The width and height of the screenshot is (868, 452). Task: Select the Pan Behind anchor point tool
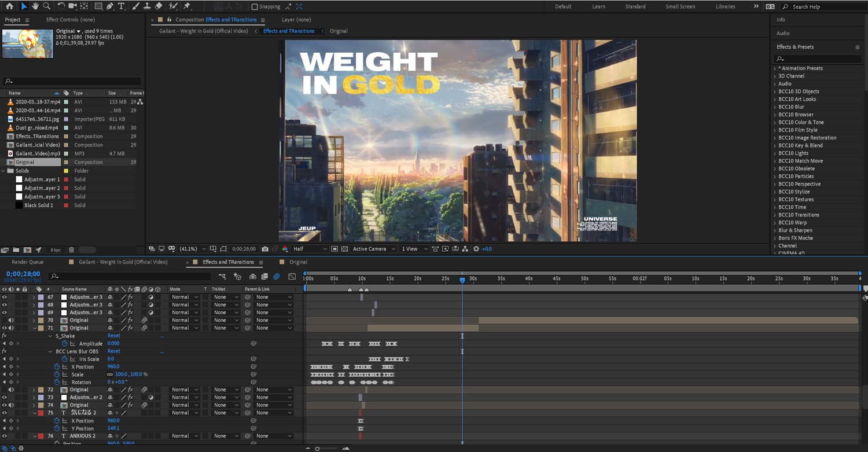[x=84, y=6]
